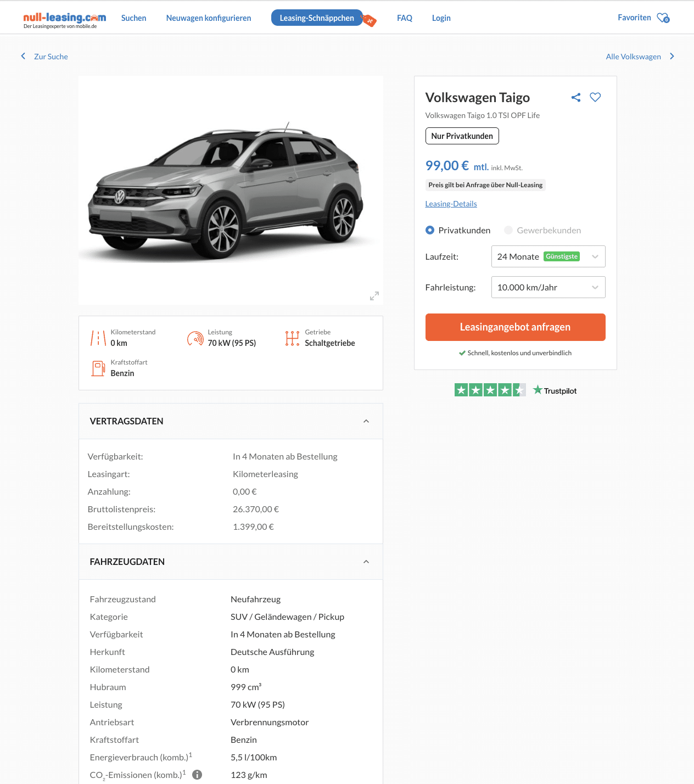Select the Gewerbekunden radio button
The height and width of the screenshot is (784, 694).
(508, 230)
